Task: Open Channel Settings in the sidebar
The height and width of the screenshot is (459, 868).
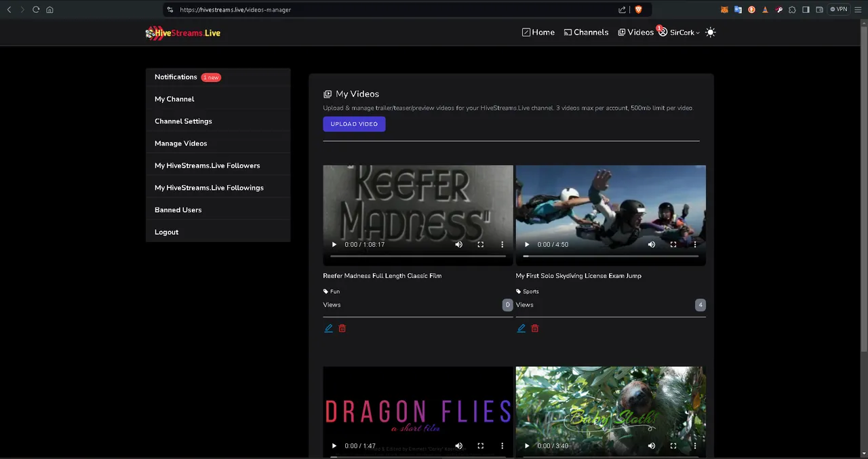Action: coord(218,121)
